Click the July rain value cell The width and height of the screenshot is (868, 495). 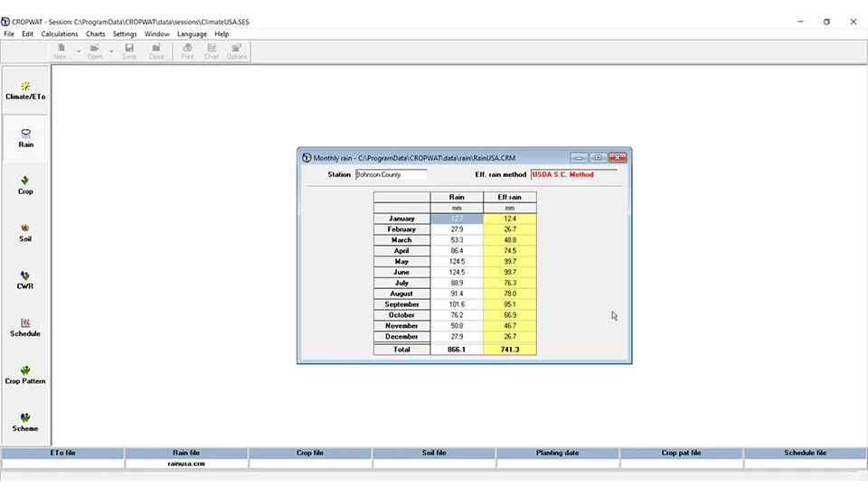(457, 283)
